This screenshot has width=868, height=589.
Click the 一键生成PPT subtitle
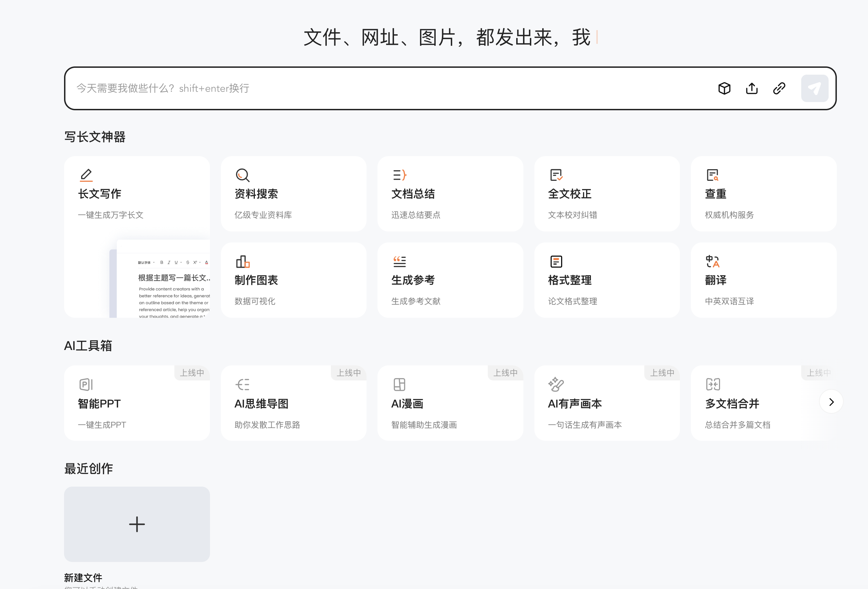tap(102, 425)
